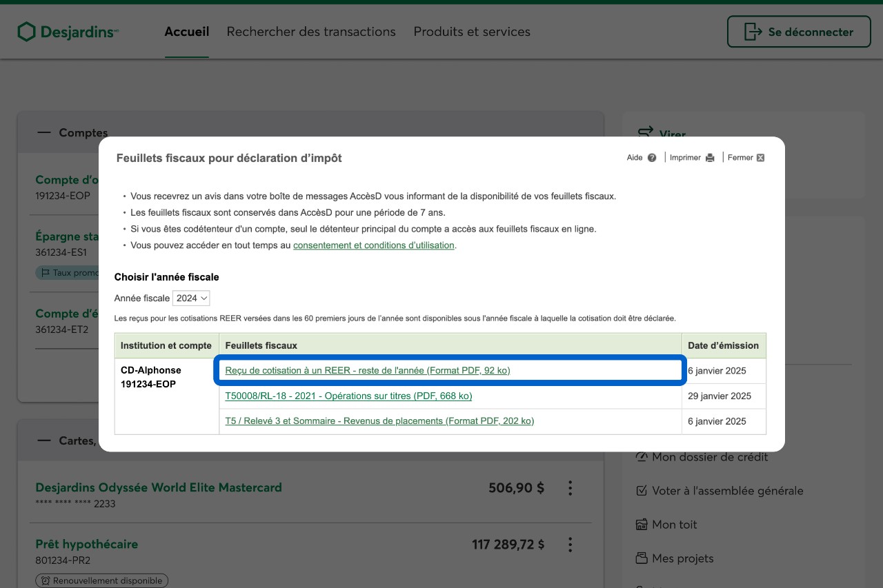
Task: Click the Aide question mark icon
Action: (652, 158)
